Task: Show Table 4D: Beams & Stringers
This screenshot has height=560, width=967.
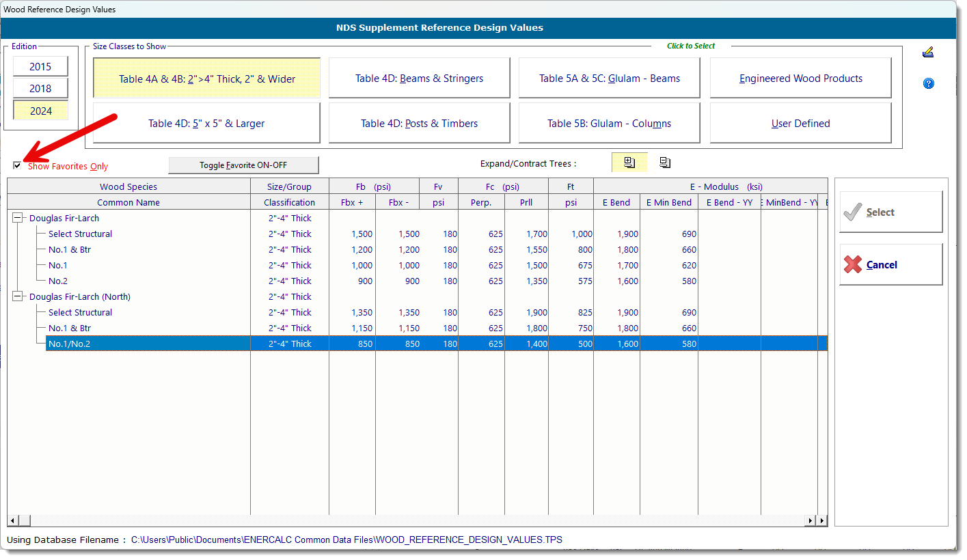Action: click(419, 79)
